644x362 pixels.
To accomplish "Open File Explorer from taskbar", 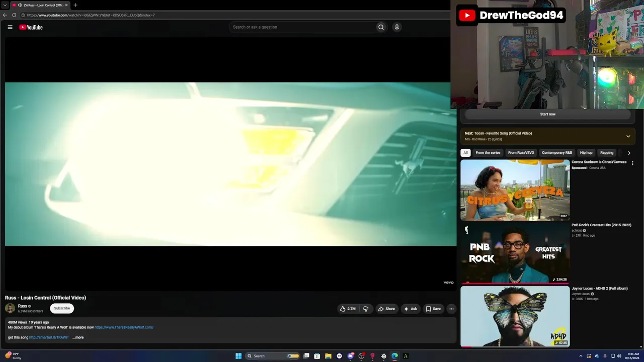I will coord(328,356).
